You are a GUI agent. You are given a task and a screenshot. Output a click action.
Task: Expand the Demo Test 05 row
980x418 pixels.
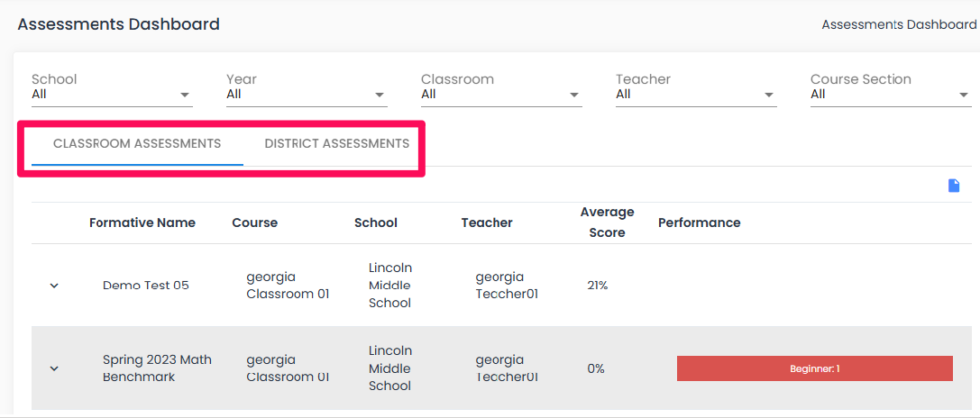point(54,286)
